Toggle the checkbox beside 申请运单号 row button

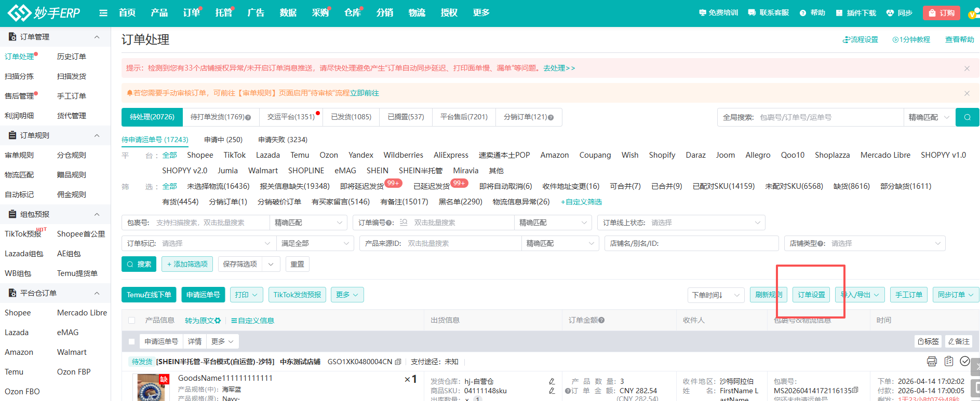tap(131, 341)
